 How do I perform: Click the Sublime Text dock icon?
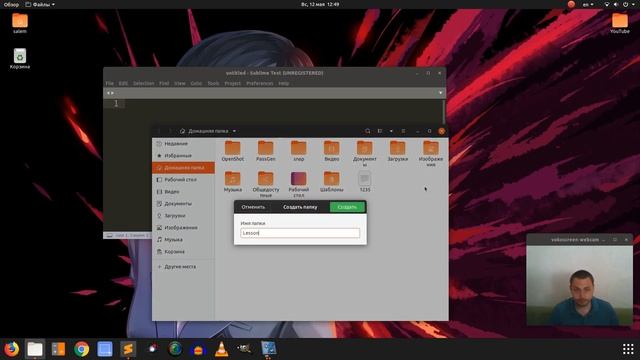pyautogui.click(x=128, y=349)
